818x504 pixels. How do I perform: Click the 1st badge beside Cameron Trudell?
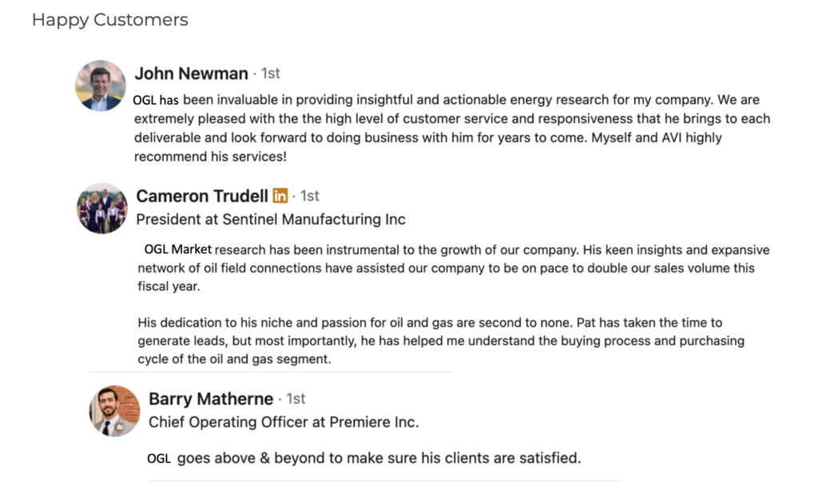309,196
